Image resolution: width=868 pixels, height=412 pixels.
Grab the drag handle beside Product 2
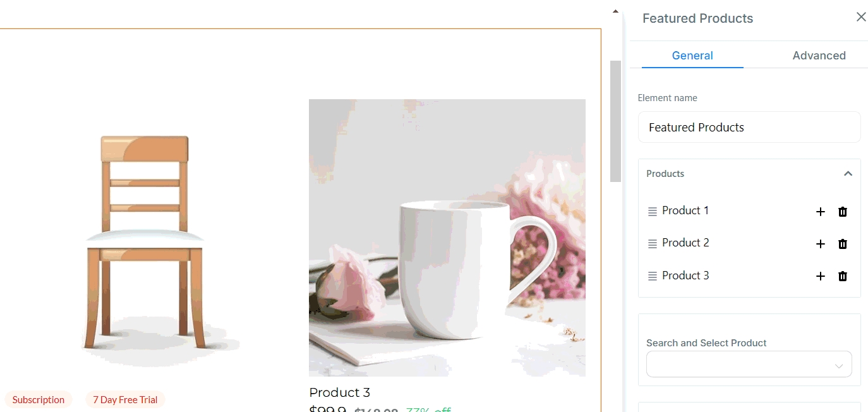click(x=653, y=244)
